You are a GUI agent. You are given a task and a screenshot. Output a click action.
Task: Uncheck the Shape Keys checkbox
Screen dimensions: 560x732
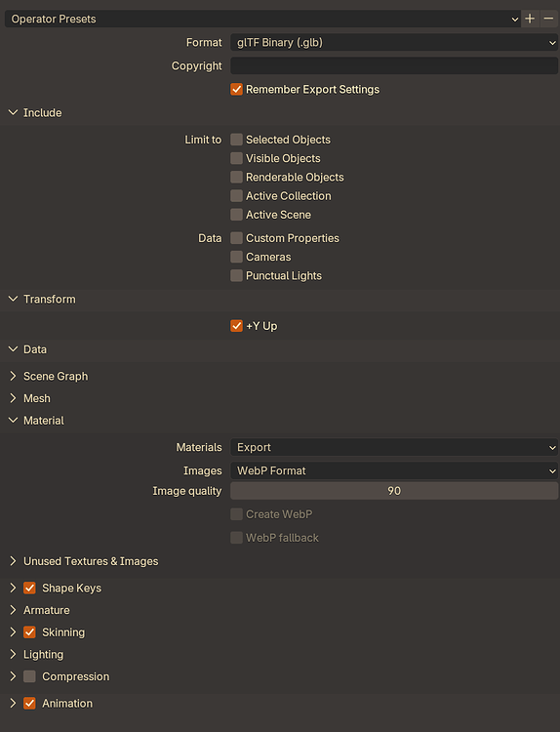(29, 588)
